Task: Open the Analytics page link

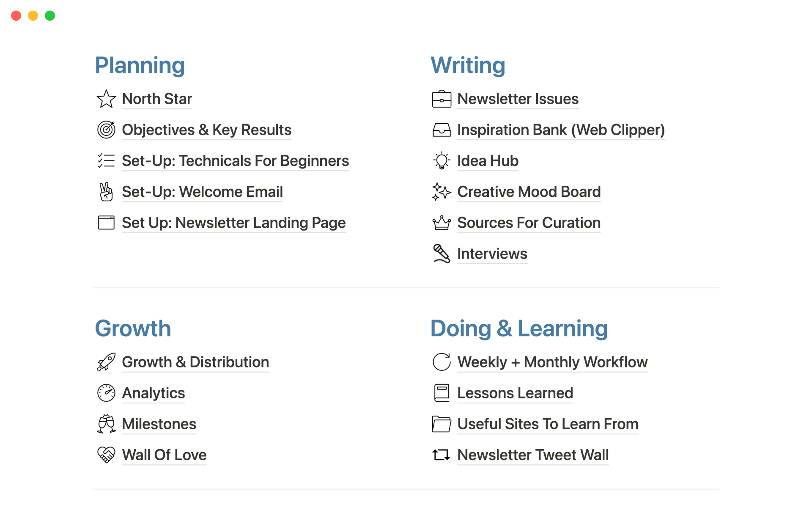Action: (154, 393)
